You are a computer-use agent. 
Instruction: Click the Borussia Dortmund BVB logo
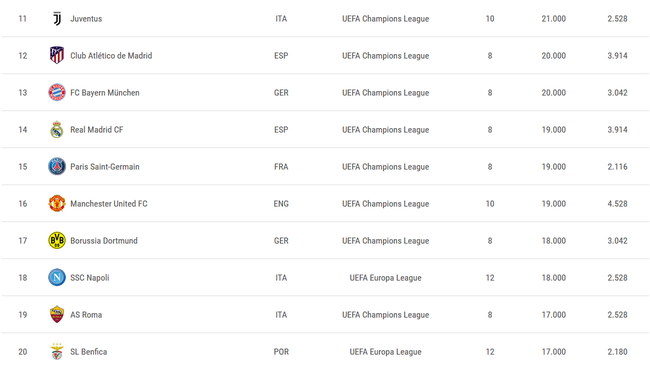[57, 240]
